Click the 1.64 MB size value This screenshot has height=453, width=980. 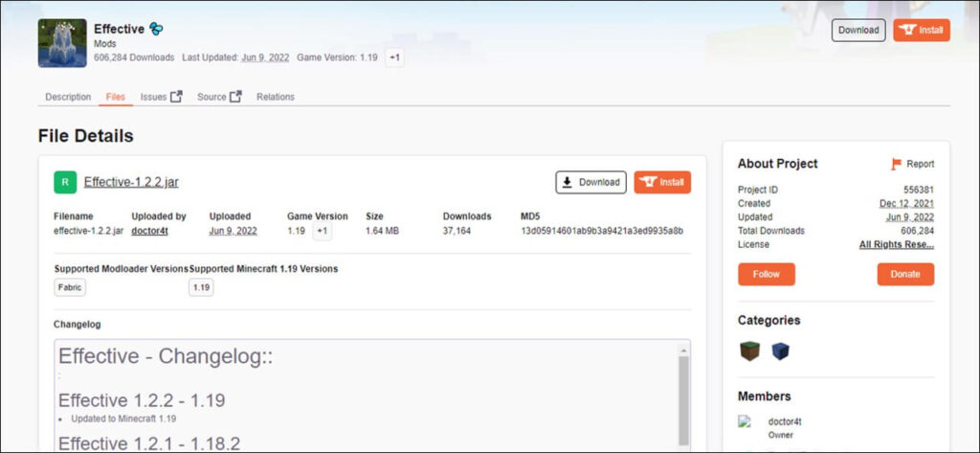[382, 231]
